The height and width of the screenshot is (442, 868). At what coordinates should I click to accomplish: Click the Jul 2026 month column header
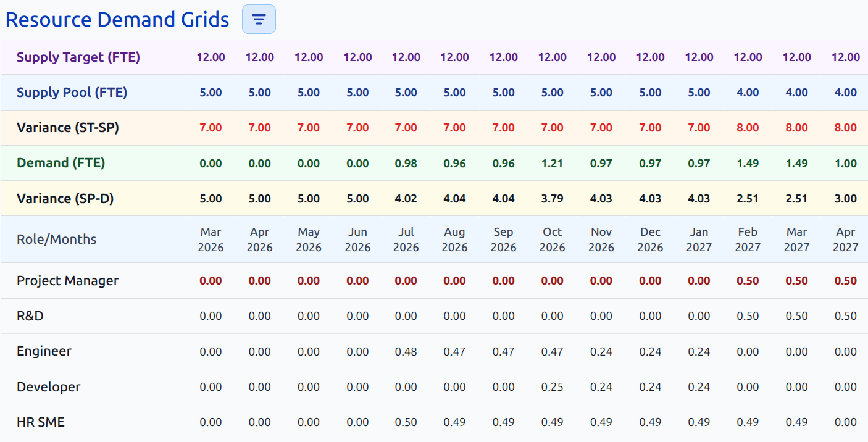pos(406,240)
